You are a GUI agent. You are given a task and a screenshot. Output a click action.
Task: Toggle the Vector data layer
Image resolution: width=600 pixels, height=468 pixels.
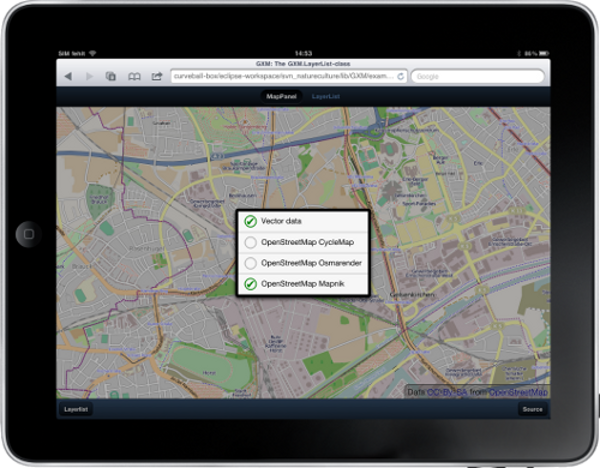tap(303, 221)
